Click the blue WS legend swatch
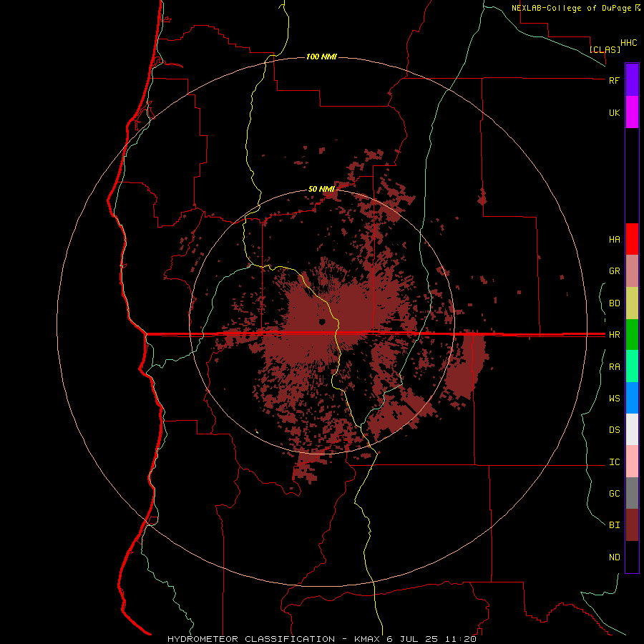 (632, 398)
